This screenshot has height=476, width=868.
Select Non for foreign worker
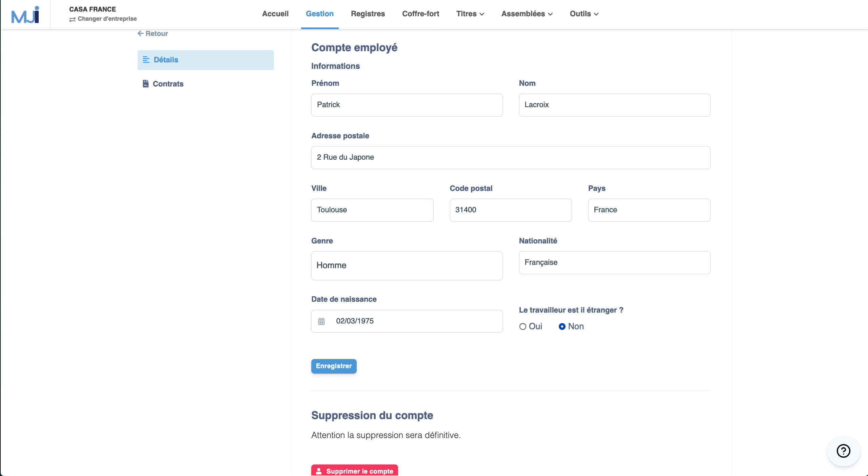click(562, 326)
